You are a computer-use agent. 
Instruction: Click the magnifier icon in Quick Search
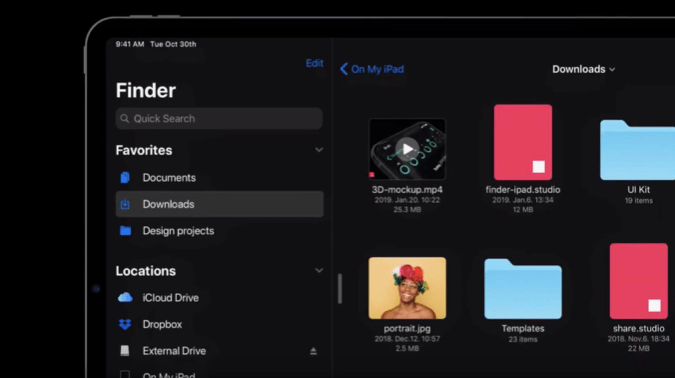125,118
